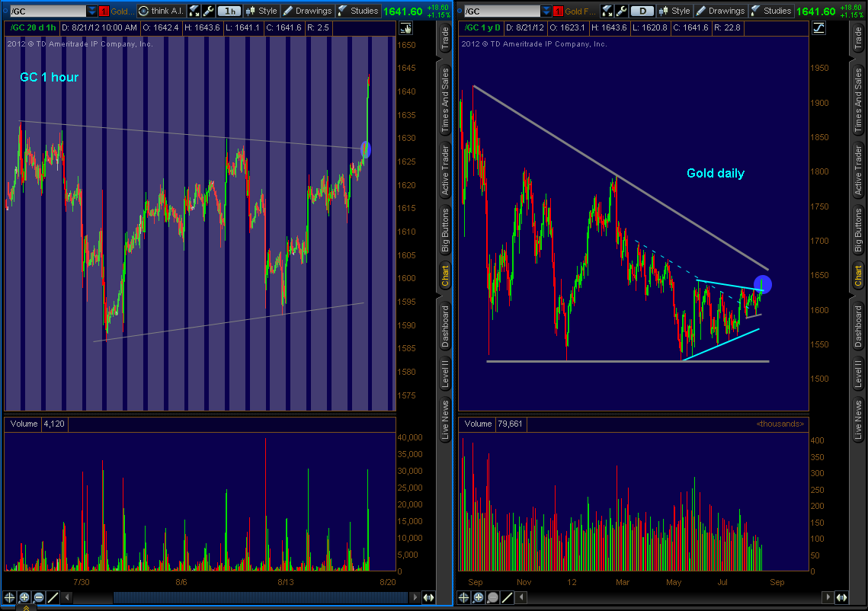Click the red alert indicator next to Gold in left chart
This screenshot has height=611, width=868.
(x=105, y=11)
